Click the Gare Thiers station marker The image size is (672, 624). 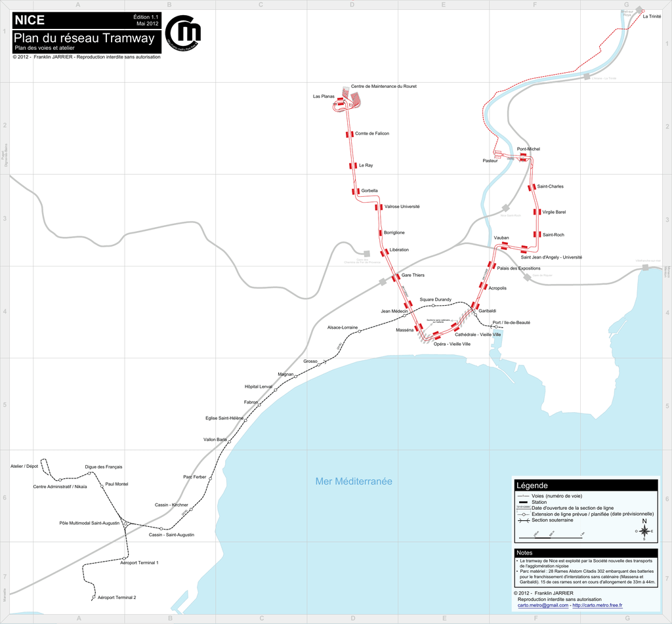pos(396,278)
